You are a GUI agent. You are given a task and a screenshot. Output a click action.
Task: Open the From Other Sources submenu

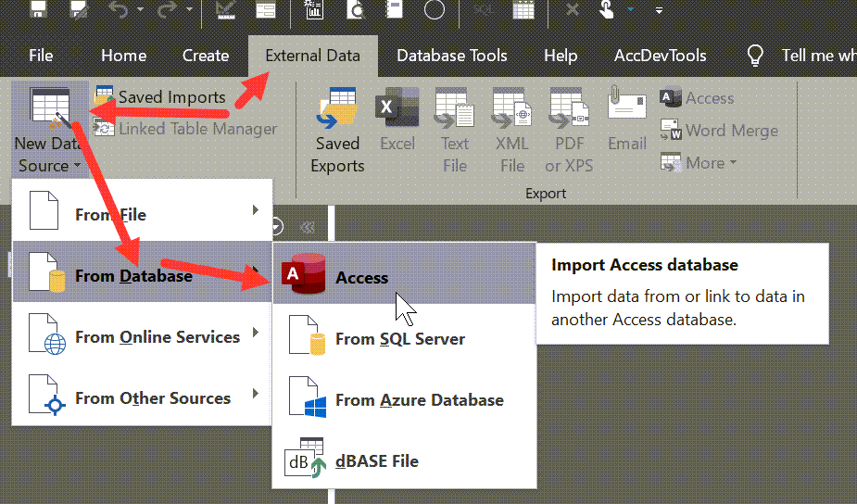[x=142, y=394]
